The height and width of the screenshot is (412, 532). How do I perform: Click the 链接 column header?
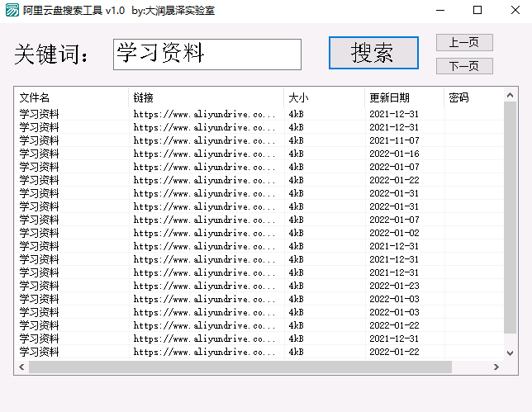click(x=206, y=97)
